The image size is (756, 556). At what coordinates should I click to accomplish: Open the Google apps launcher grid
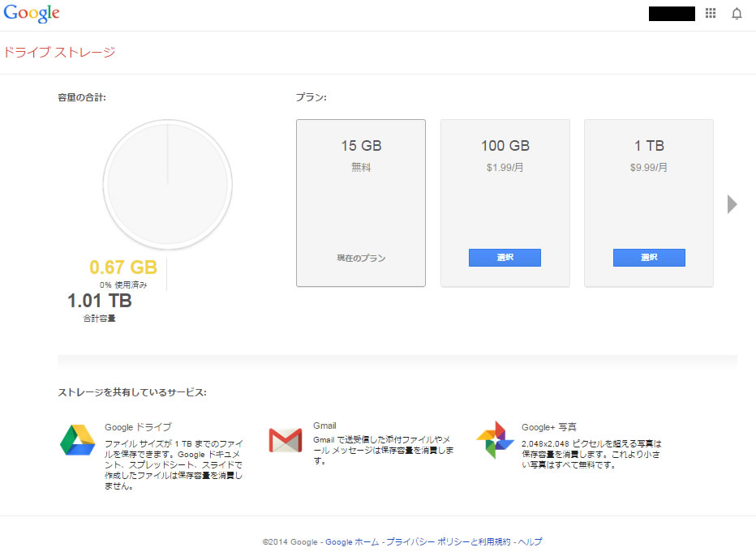pyautogui.click(x=710, y=13)
